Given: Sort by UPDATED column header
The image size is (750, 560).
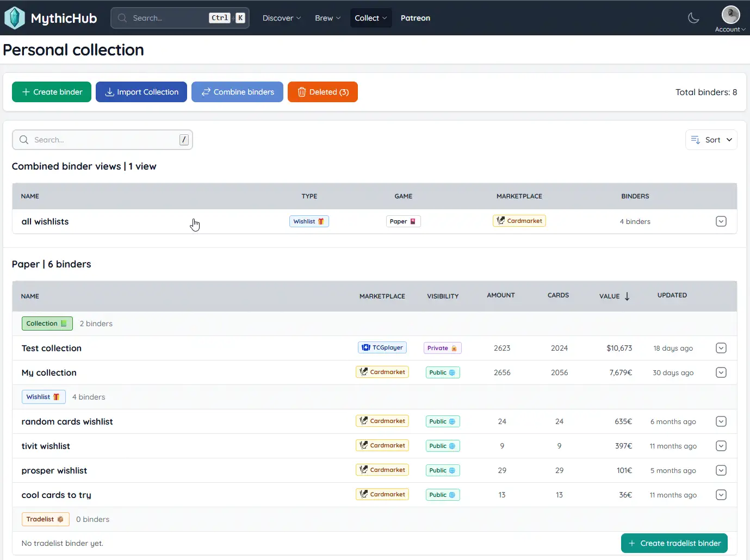Looking at the screenshot, I should coord(672,295).
